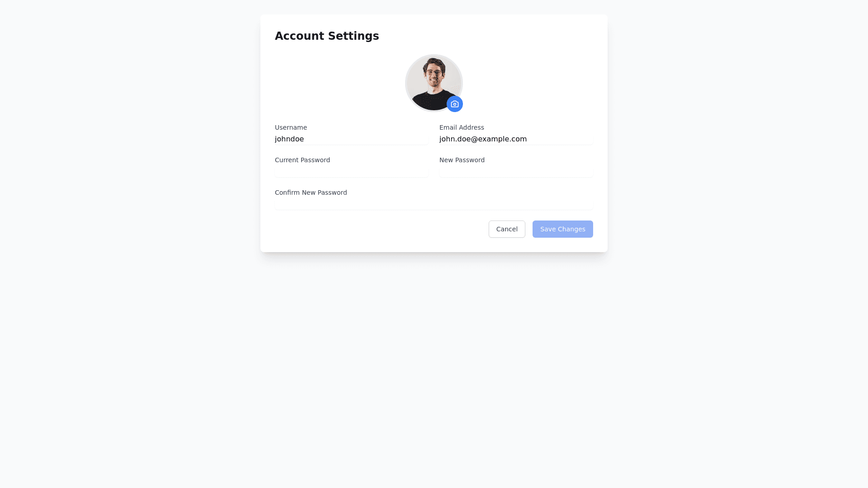This screenshot has width=868, height=488.
Task: Click the camera icon to change photo
Action: click(x=455, y=104)
